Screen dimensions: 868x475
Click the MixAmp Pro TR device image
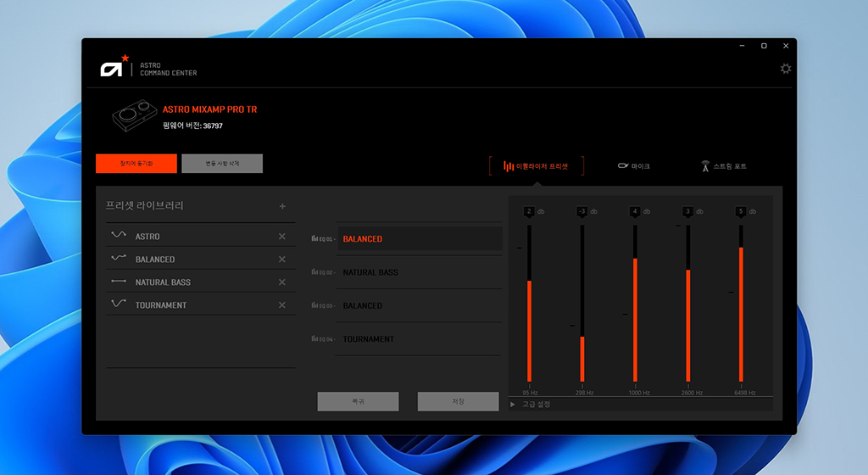(135, 115)
